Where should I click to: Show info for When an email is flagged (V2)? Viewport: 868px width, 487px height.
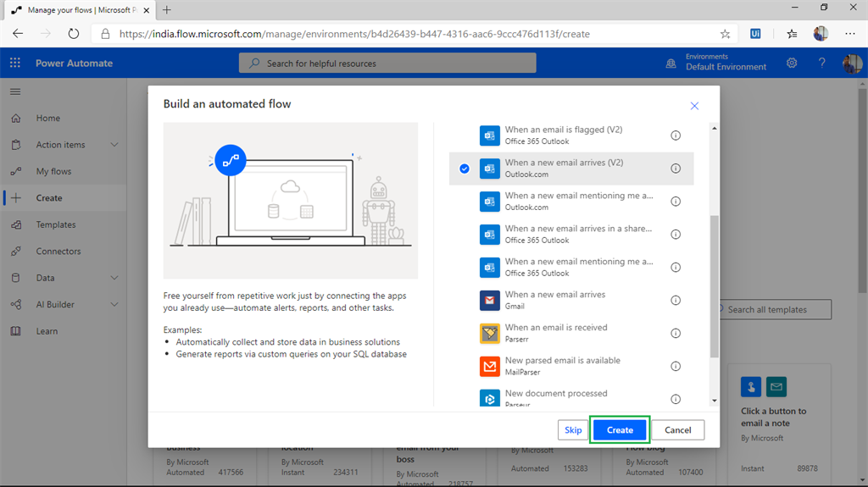click(676, 136)
